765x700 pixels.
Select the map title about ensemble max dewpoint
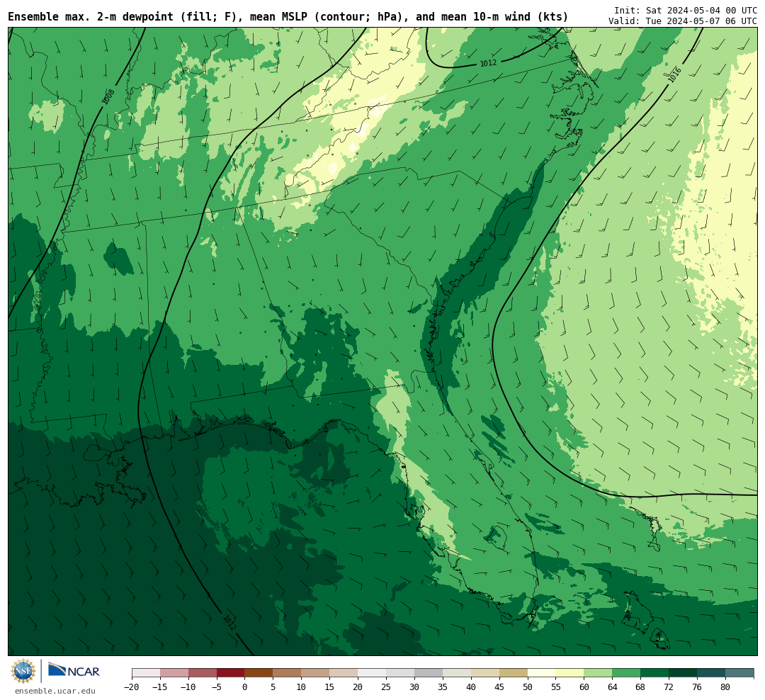pos(288,17)
